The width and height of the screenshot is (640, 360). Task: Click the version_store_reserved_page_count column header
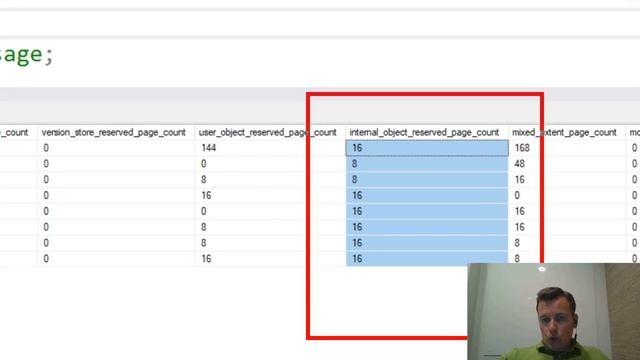(116, 132)
